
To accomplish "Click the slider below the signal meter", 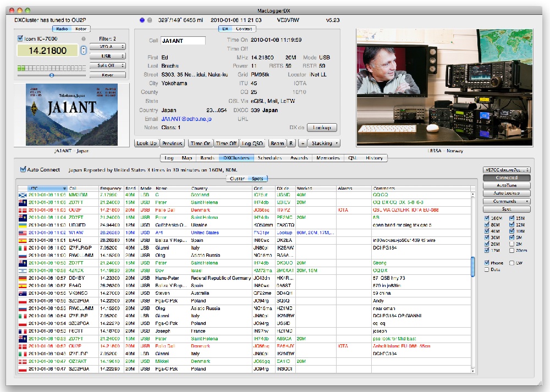I will [52, 75].
